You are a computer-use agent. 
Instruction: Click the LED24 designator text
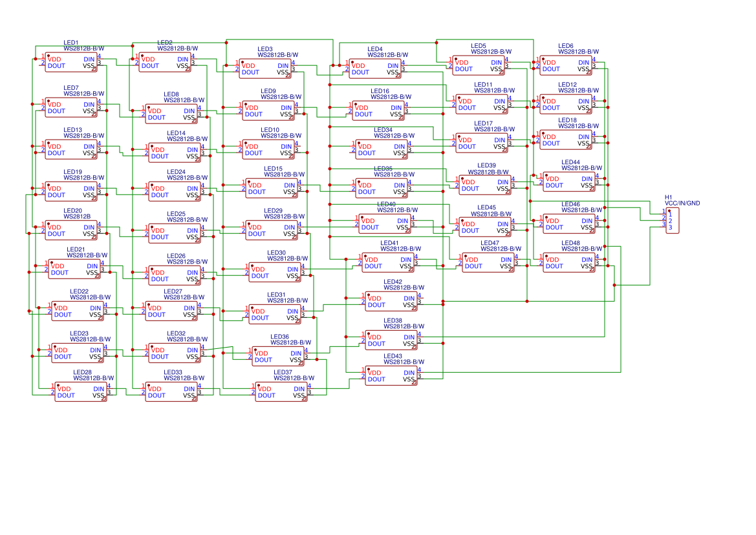click(177, 172)
